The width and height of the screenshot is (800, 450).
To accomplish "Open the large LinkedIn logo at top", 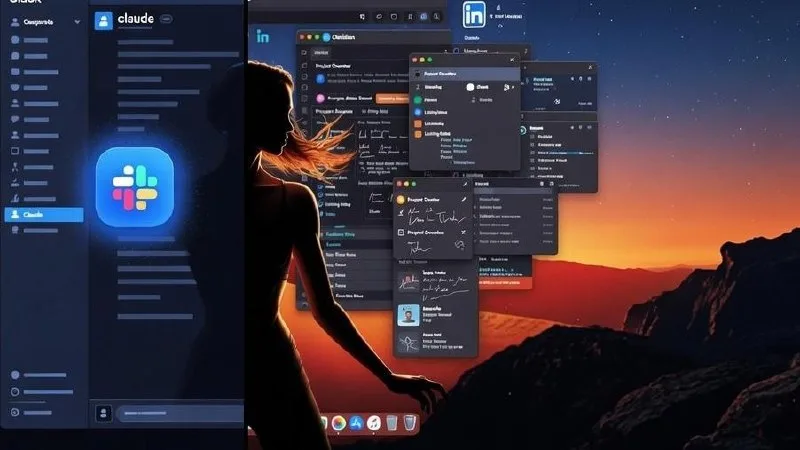I will (x=474, y=14).
